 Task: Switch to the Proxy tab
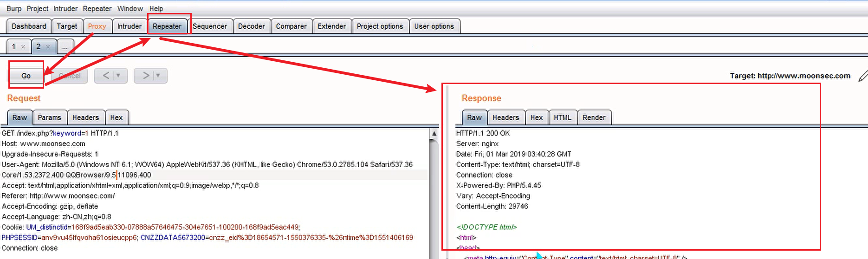tap(97, 26)
